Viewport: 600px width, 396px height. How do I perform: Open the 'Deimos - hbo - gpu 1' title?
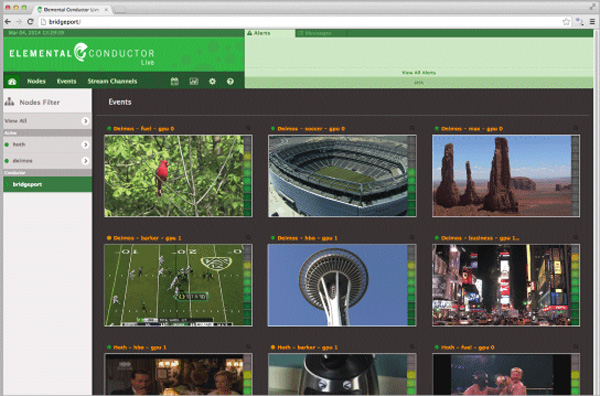[x=307, y=238]
